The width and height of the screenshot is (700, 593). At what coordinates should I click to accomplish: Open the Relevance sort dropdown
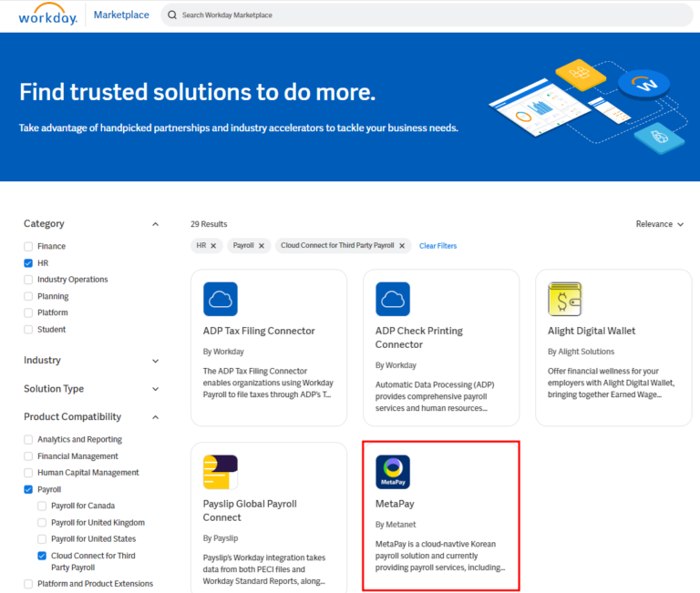click(659, 224)
